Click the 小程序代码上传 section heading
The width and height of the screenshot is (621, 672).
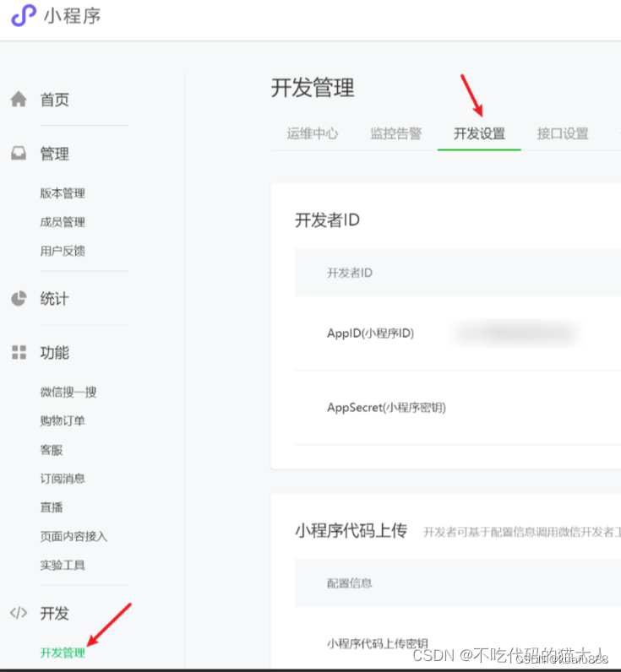click(x=351, y=530)
